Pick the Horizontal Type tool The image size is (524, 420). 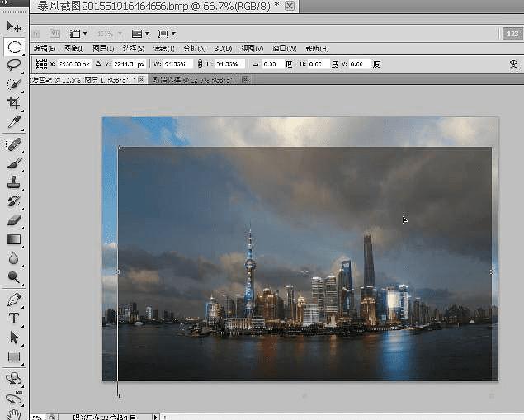[14, 318]
